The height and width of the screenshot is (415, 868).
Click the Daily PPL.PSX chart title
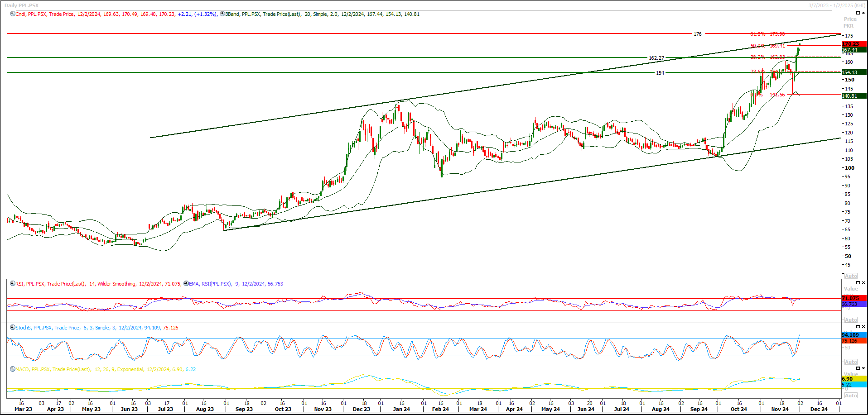click(x=21, y=5)
